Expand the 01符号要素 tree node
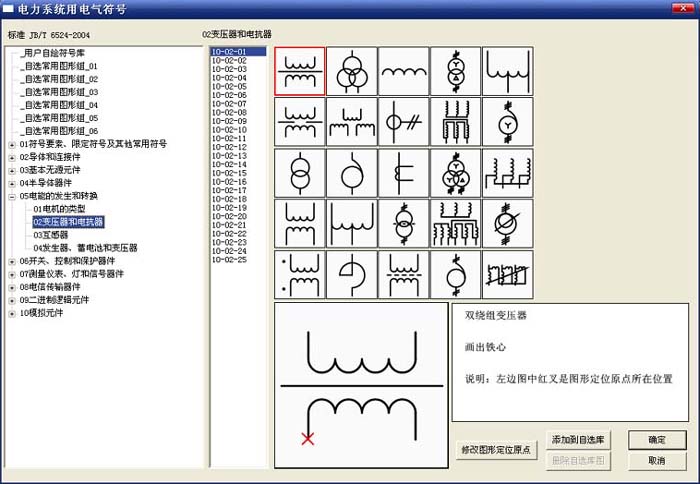This screenshot has height=484, width=700. pyautogui.click(x=12, y=144)
